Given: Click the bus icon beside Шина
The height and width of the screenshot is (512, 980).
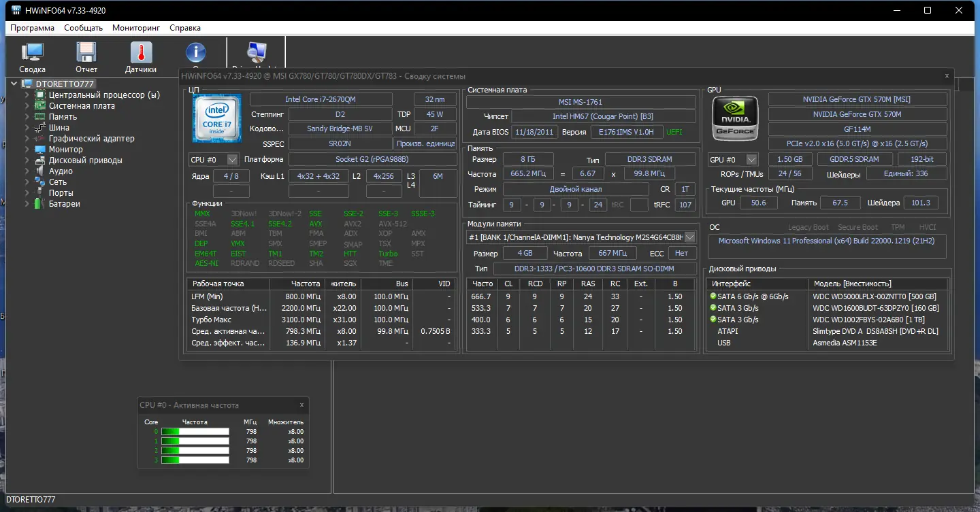Looking at the screenshot, I should pos(40,128).
